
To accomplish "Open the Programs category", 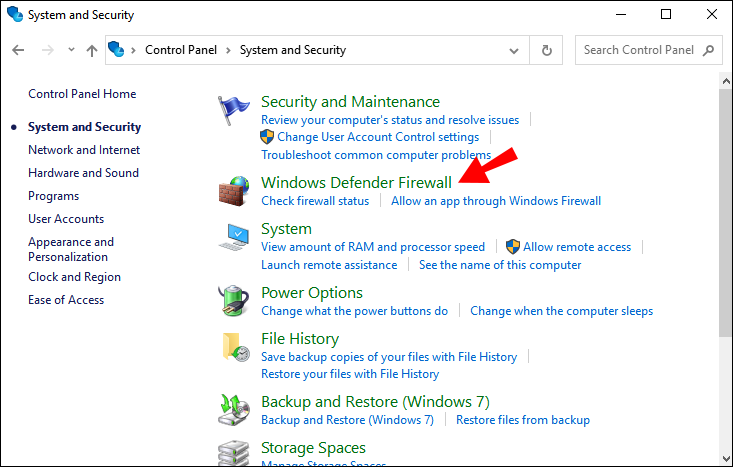I will (54, 196).
